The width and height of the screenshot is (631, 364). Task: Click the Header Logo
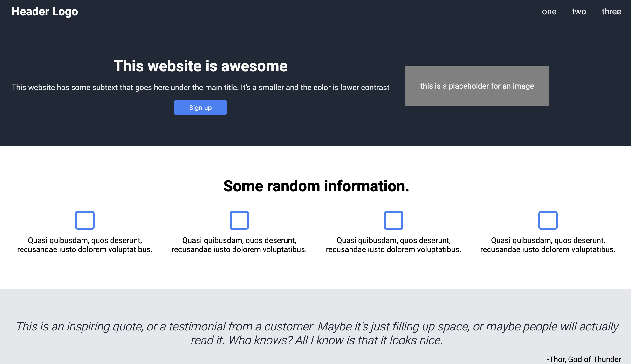click(x=45, y=11)
